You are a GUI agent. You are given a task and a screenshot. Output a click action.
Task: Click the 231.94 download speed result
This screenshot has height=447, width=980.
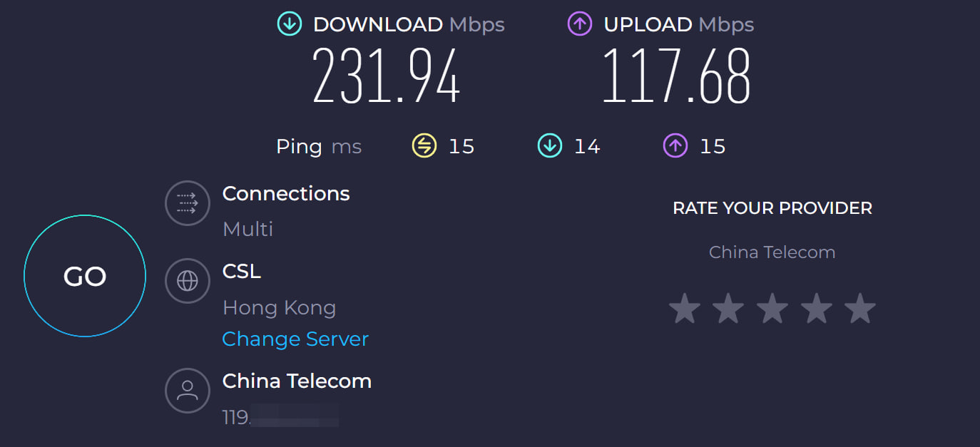(386, 76)
